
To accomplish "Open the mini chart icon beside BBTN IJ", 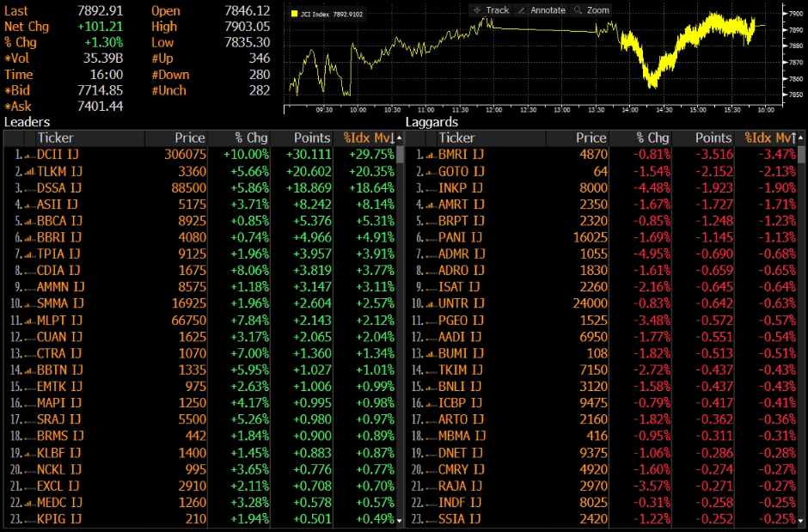I will [x=30, y=370].
